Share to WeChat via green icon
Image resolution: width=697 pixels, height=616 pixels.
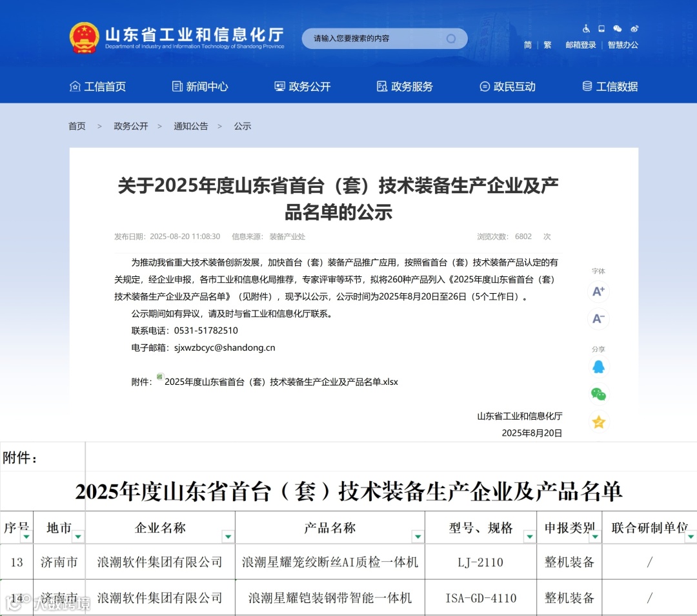[x=598, y=394]
